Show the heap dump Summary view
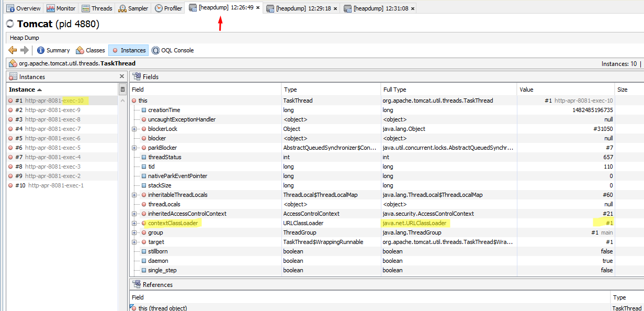 tap(53, 50)
